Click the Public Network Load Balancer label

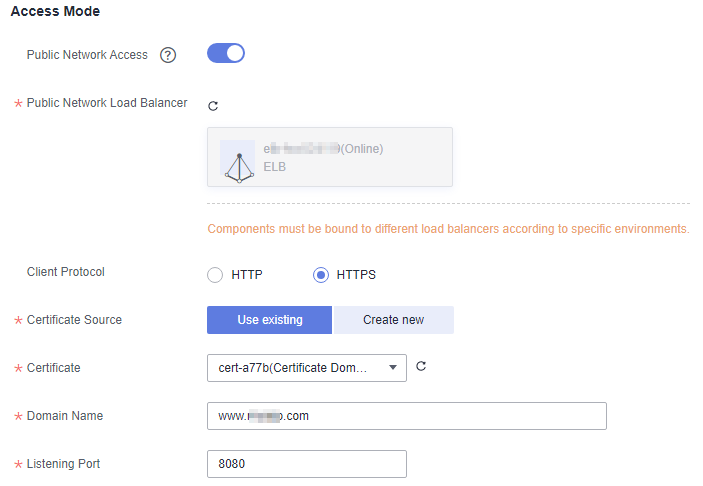tap(107, 103)
